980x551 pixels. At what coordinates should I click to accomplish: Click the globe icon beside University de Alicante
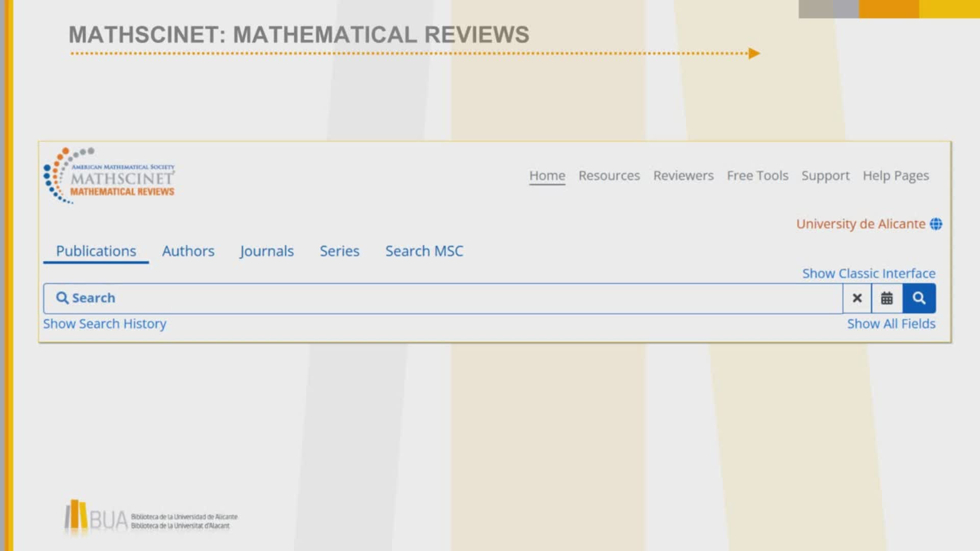[x=936, y=224]
